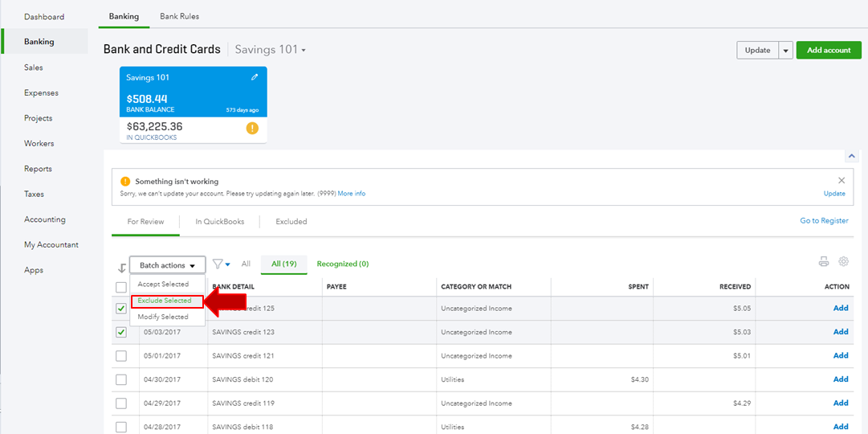The height and width of the screenshot is (434, 868).
Task: Open Accounting in the sidebar
Action: [44, 219]
